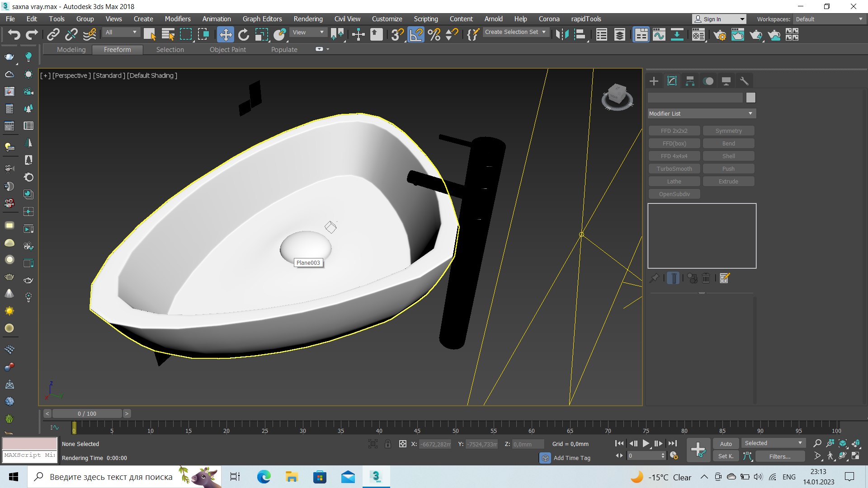Open Render Setup teapot icon
Screen dimensions: 868x488
tap(720, 34)
